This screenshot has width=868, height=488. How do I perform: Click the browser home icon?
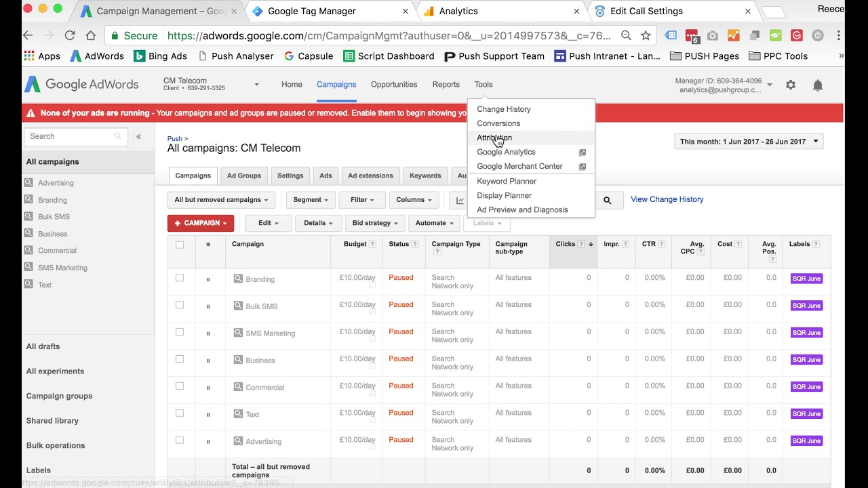[91, 35]
